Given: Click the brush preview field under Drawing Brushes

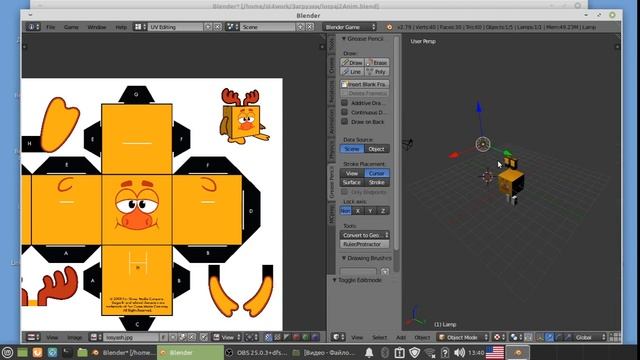Looking at the screenshot, I should [358, 271].
